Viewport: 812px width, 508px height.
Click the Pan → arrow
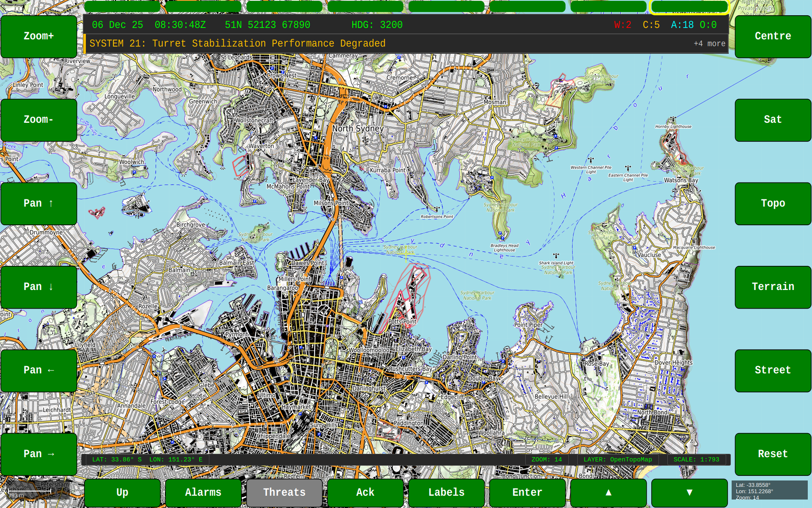[38, 453]
